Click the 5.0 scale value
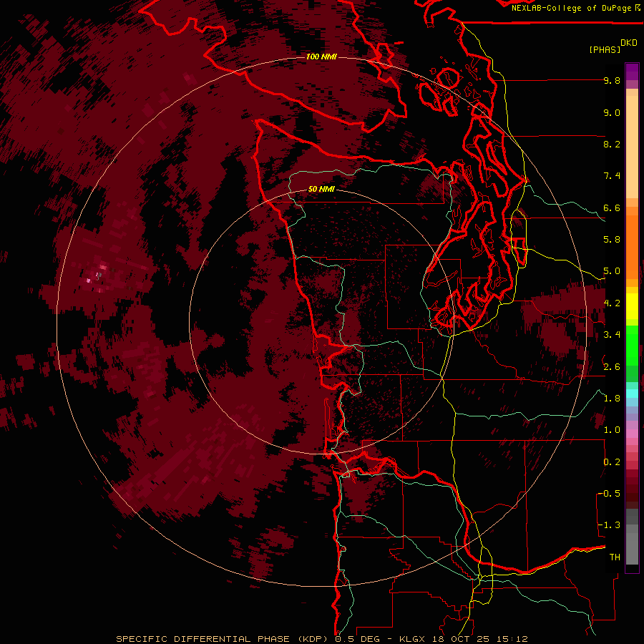The width and height of the screenshot is (644, 644). [x=612, y=271]
